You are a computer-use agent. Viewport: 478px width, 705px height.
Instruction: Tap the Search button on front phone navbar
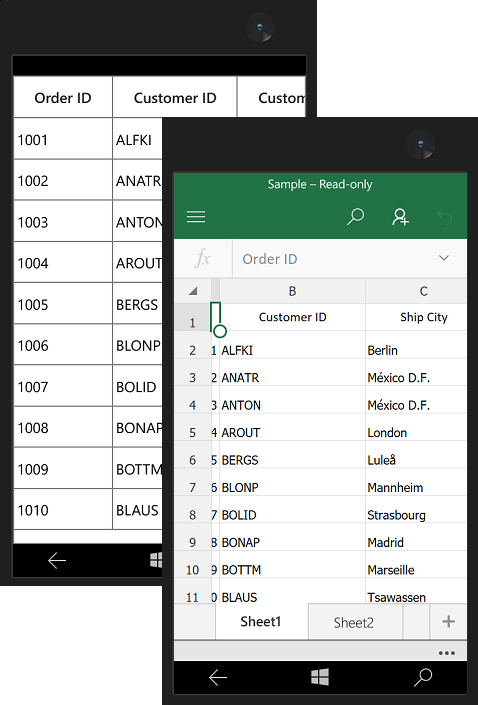coord(423,678)
